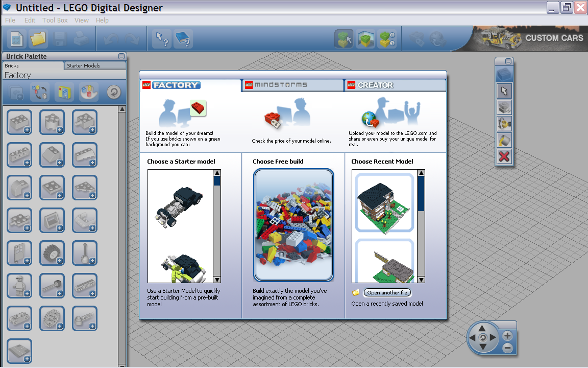Collapse the Brick Palette panel
The width and height of the screenshot is (588, 368).
click(121, 56)
